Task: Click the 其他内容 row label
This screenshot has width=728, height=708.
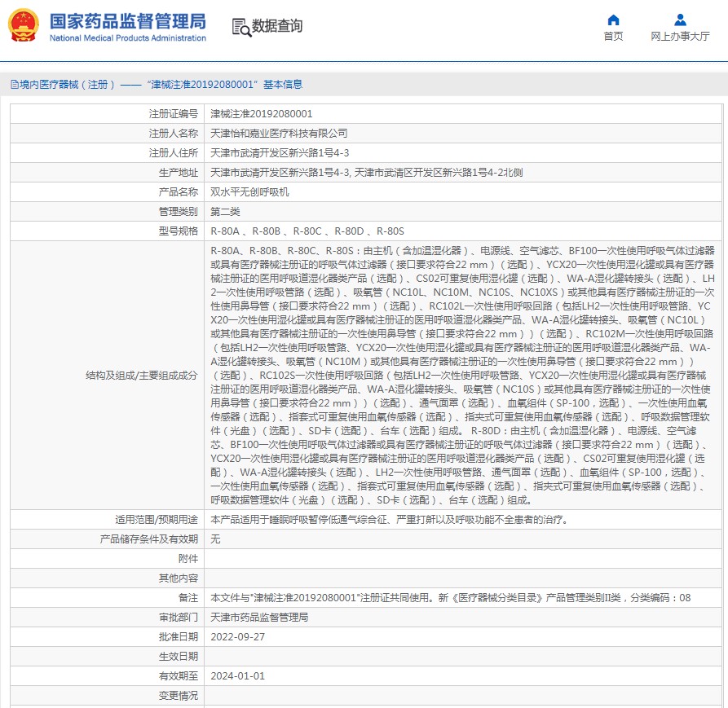Action: pos(179,578)
